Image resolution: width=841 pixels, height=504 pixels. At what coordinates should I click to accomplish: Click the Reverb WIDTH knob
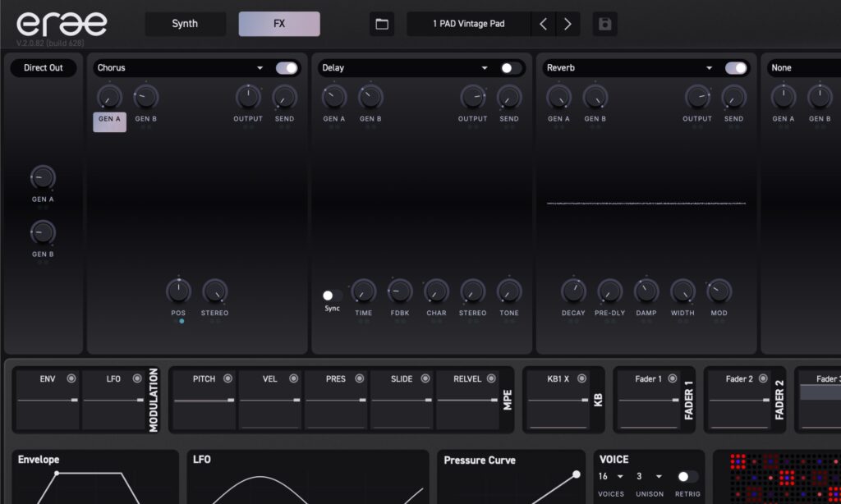pos(682,291)
